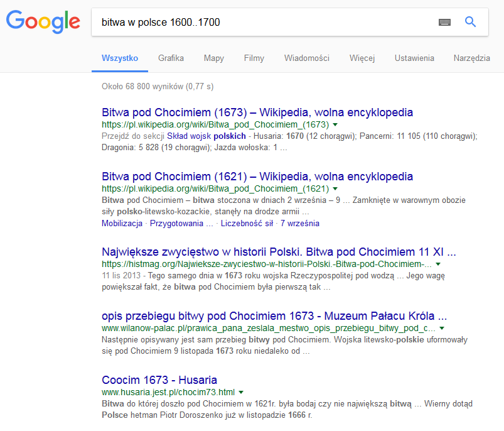Open opis przebiegu bitwy Muzeum Pałacu result
Screen dimensions: 504x431
point(274,316)
